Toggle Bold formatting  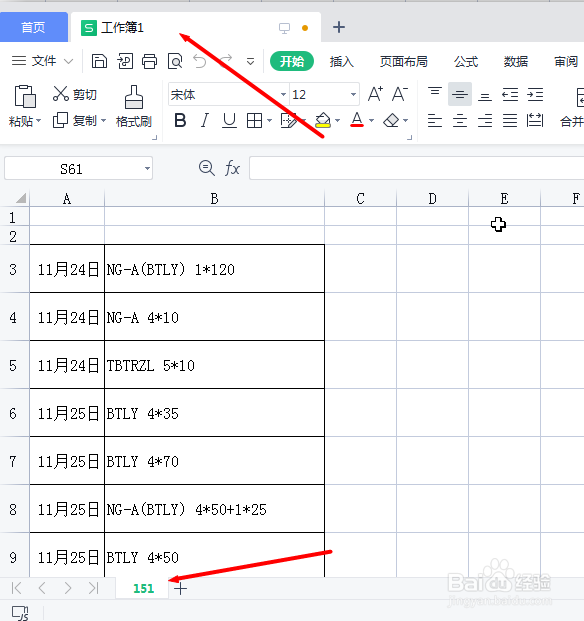[180, 120]
